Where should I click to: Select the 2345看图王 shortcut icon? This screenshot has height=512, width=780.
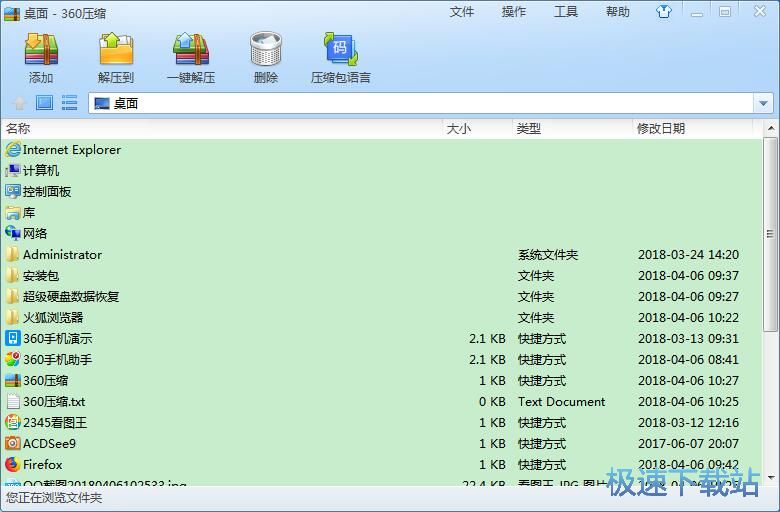coord(13,422)
